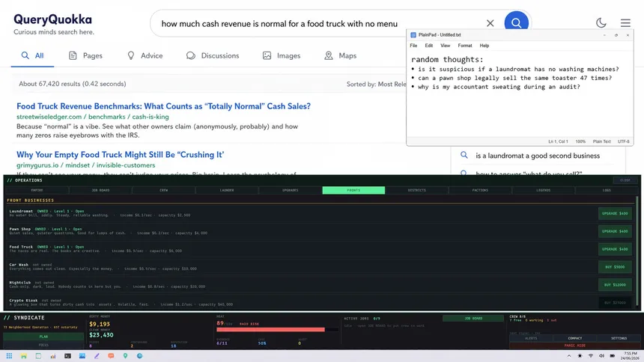Buy the Crypto Kiosk for $25000
This screenshot has height=362, width=644.
pyautogui.click(x=615, y=302)
